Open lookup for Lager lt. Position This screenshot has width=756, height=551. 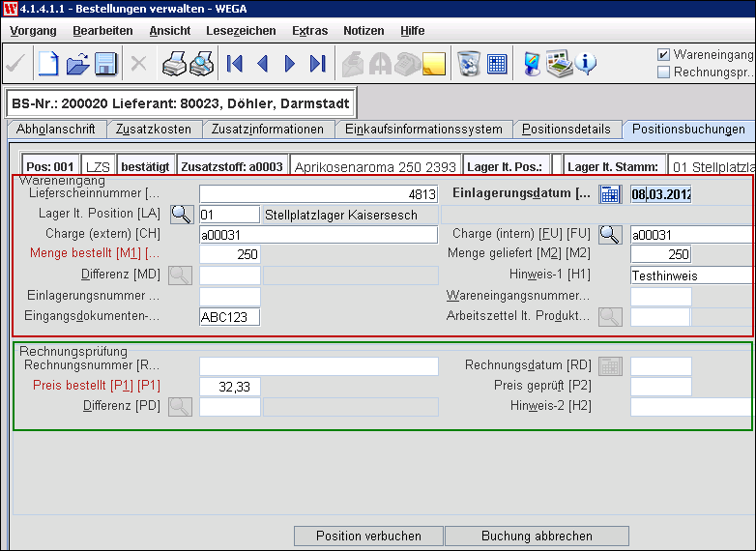point(182,215)
